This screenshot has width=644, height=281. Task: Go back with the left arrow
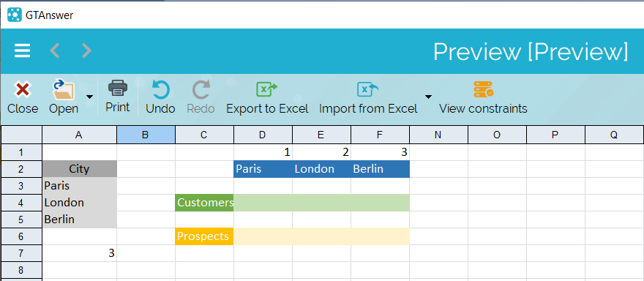point(55,50)
